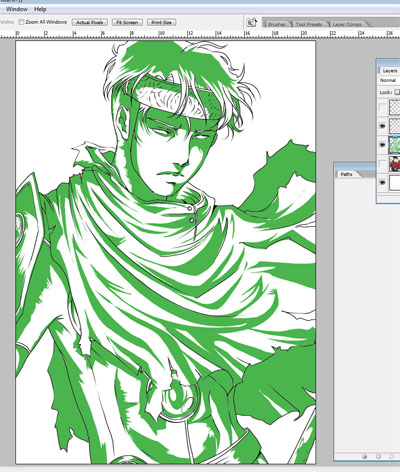Hide the visible transparent layer's eye icon
Image resolution: width=400 pixels, height=472 pixels.
(382, 126)
